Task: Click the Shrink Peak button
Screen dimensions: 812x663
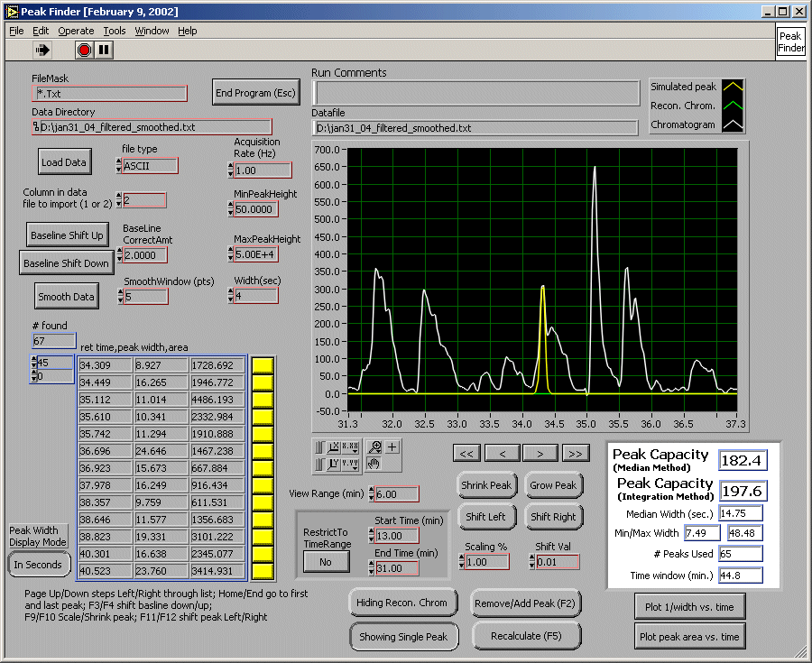Action: tap(486, 485)
